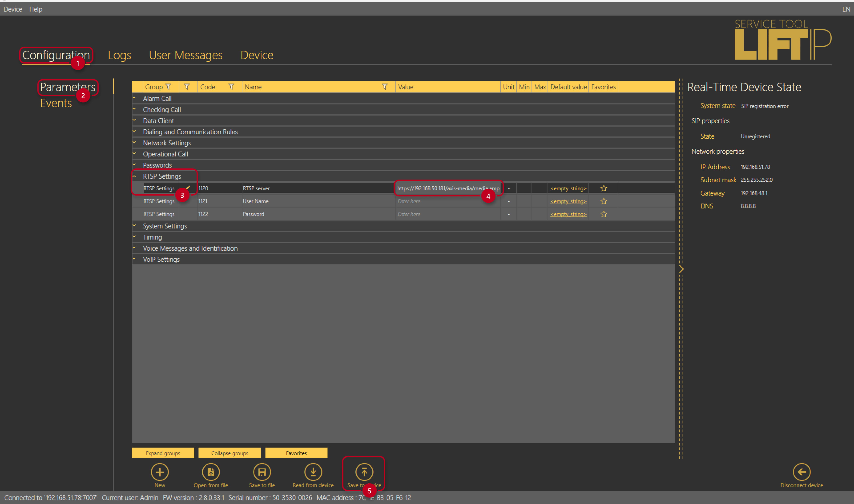This screenshot has width=854, height=504.
Task: Click the IP Address value 192.168.51.78
Action: coord(755,167)
